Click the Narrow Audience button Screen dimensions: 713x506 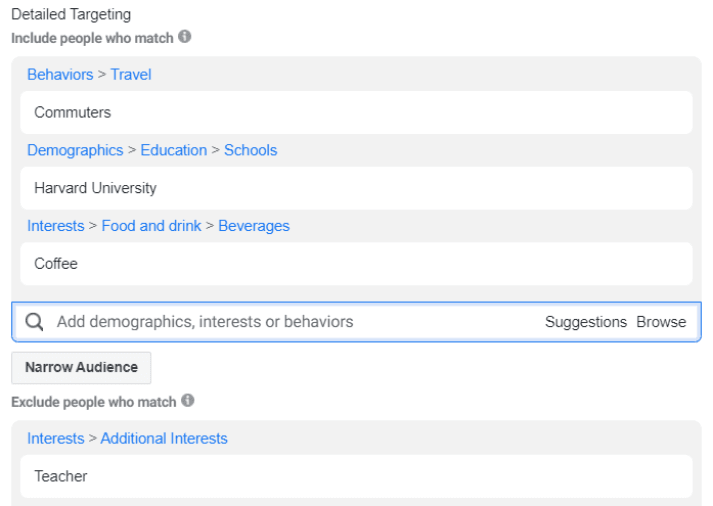[81, 367]
